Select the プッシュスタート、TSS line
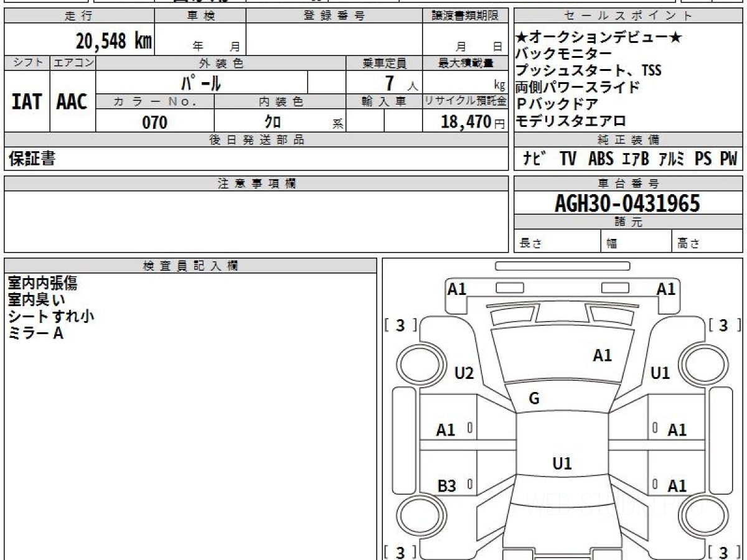Screen dimensions: 747x560 [x=588, y=70]
